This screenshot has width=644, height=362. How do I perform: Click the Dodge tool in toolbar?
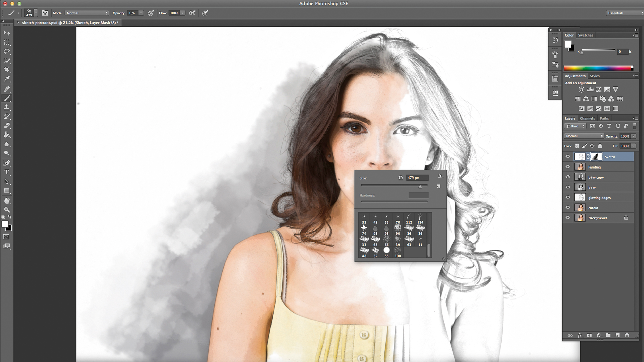point(7,154)
